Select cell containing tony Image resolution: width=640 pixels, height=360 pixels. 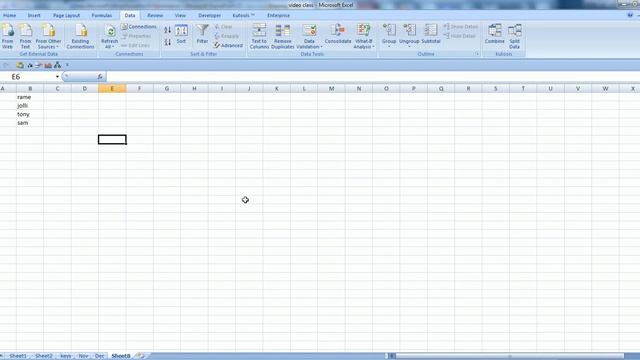30,114
